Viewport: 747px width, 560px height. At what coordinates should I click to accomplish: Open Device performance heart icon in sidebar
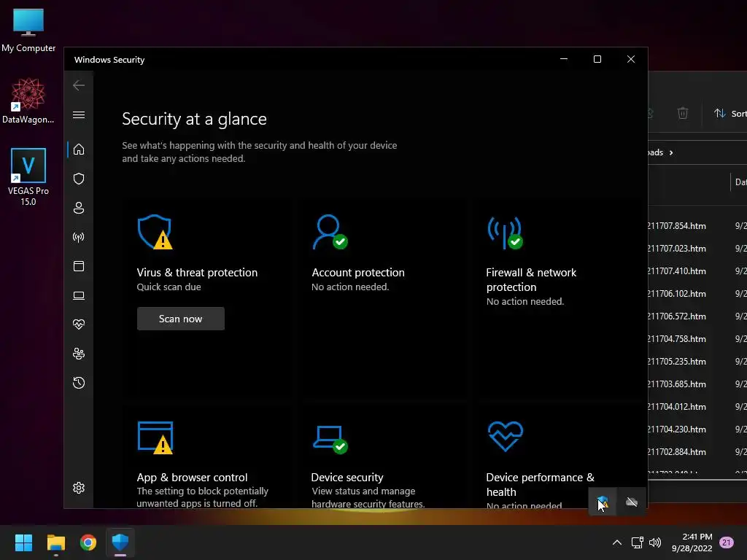pyautogui.click(x=79, y=324)
